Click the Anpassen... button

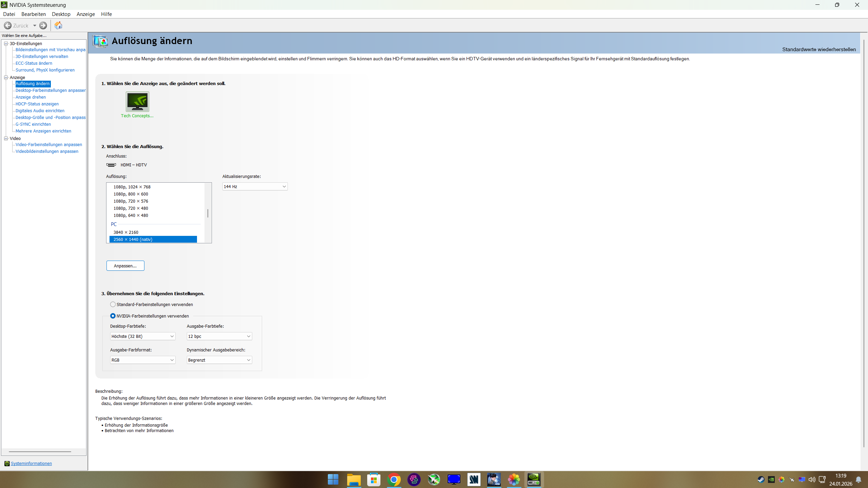pos(125,266)
